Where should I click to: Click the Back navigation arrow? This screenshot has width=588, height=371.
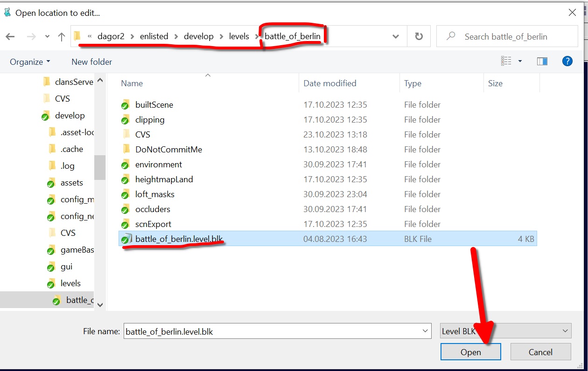[x=10, y=36]
